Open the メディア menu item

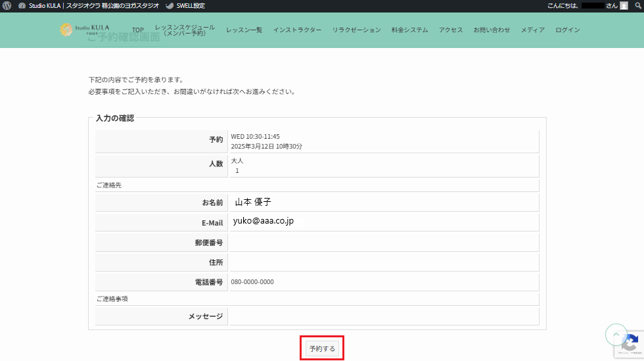(532, 30)
